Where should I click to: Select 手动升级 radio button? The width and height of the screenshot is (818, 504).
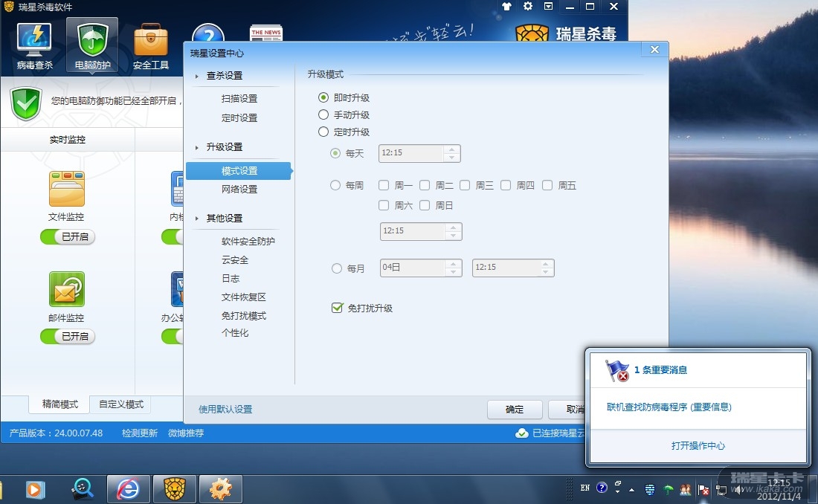click(x=323, y=114)
